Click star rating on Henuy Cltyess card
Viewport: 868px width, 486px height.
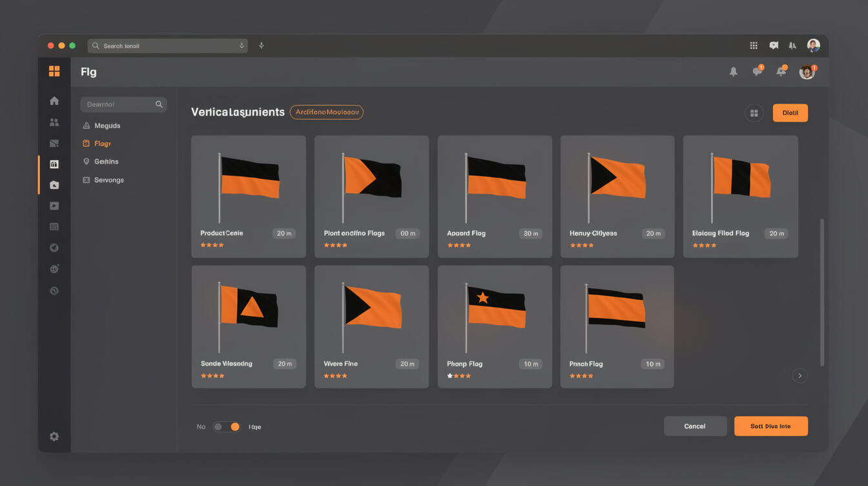[582, 246]
